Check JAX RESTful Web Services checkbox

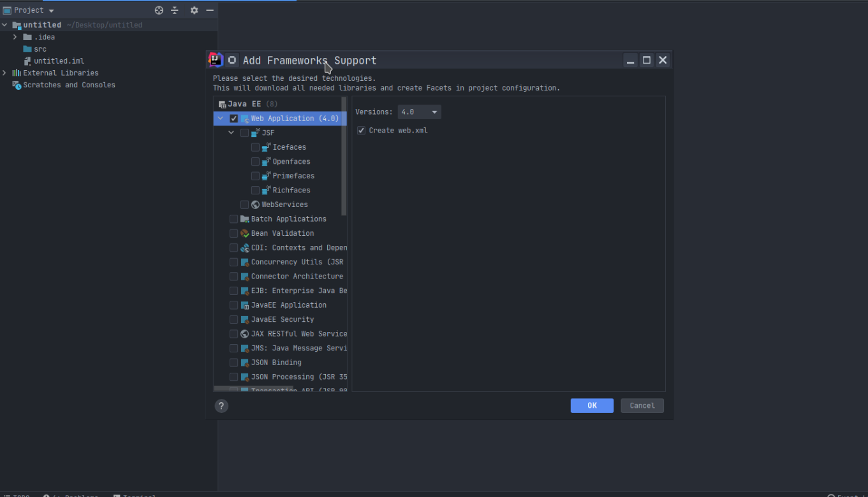[x=234, y=333]
